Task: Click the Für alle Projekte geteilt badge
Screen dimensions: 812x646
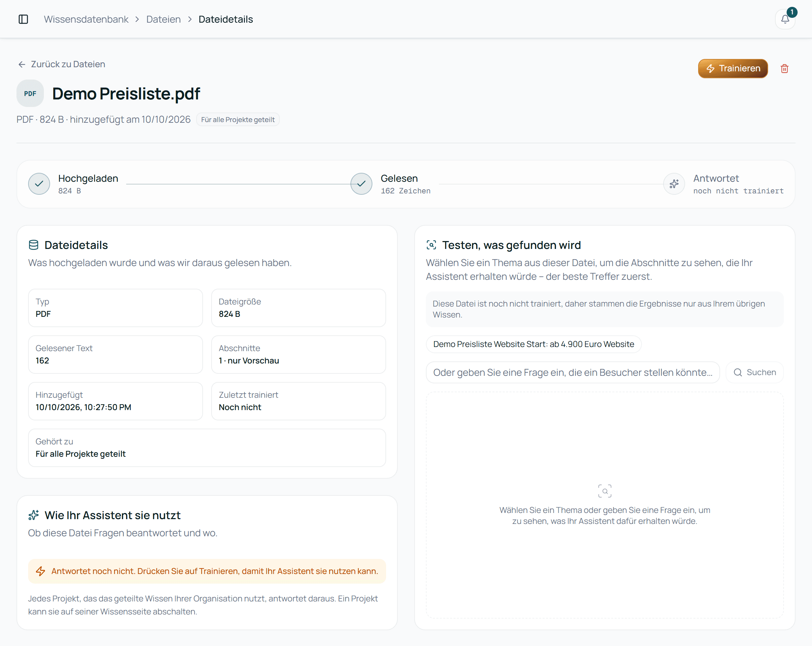Action: coord(238,120)
